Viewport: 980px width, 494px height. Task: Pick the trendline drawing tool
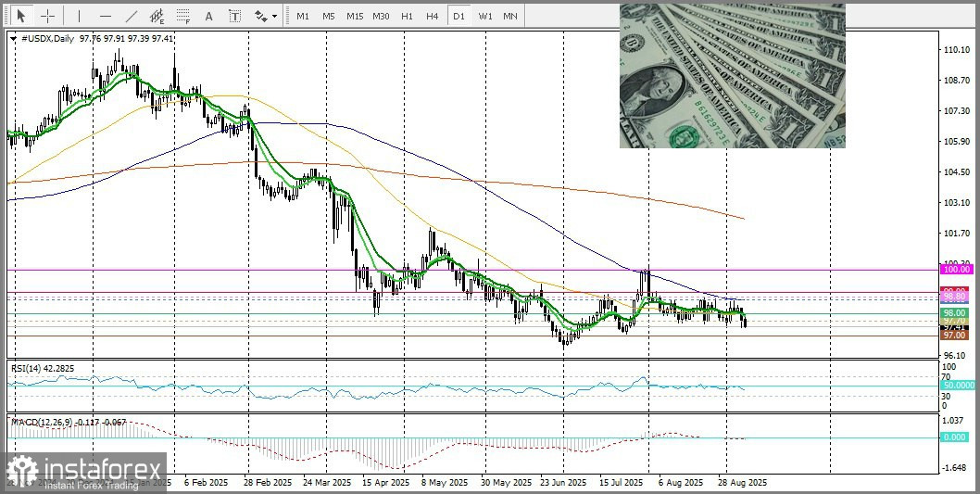[x=132, y=16]
